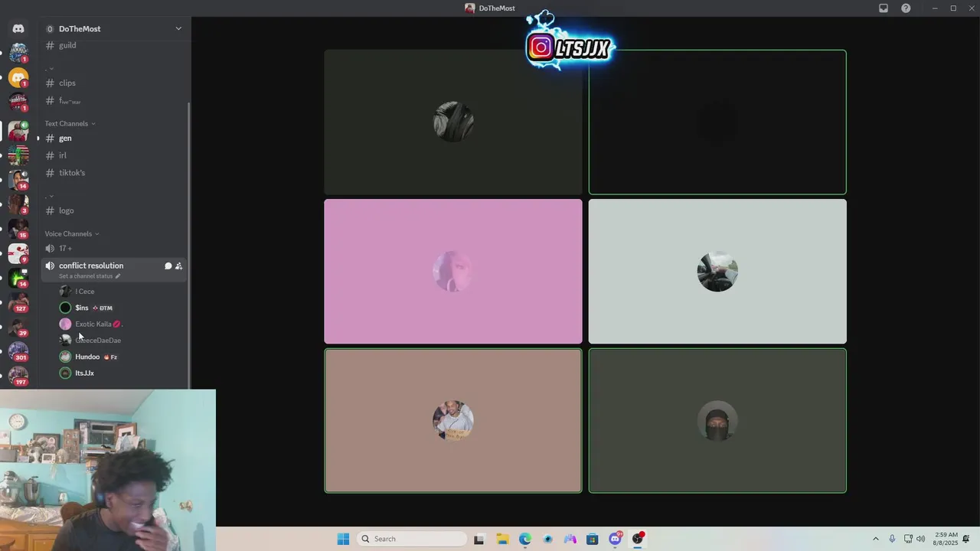Open the American flag server icon
Viewport: 980px width, 551px height.
tap(18, 155)
